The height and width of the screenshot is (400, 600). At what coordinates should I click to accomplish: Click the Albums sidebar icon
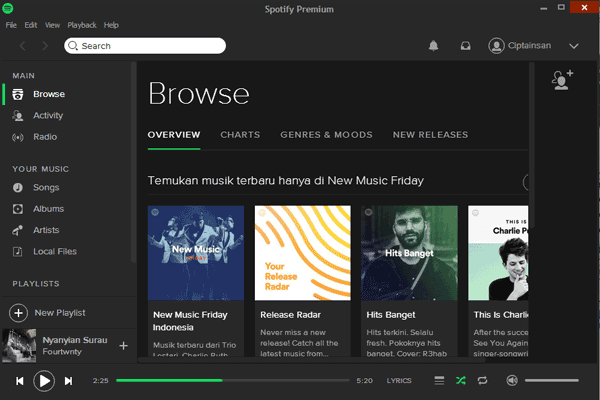18,209
